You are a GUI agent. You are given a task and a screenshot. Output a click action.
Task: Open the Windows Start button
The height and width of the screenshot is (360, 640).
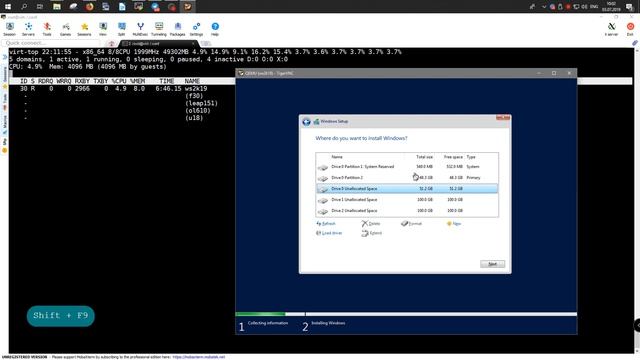[x=7, y=7]
